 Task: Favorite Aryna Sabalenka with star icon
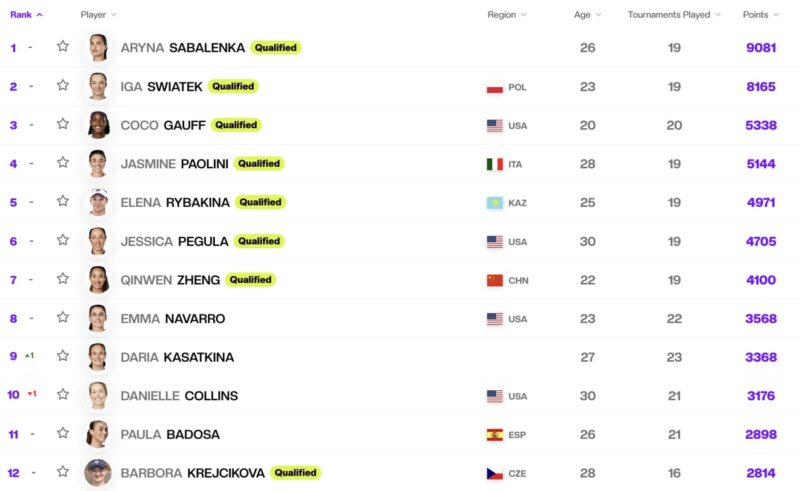click(63, 46)
